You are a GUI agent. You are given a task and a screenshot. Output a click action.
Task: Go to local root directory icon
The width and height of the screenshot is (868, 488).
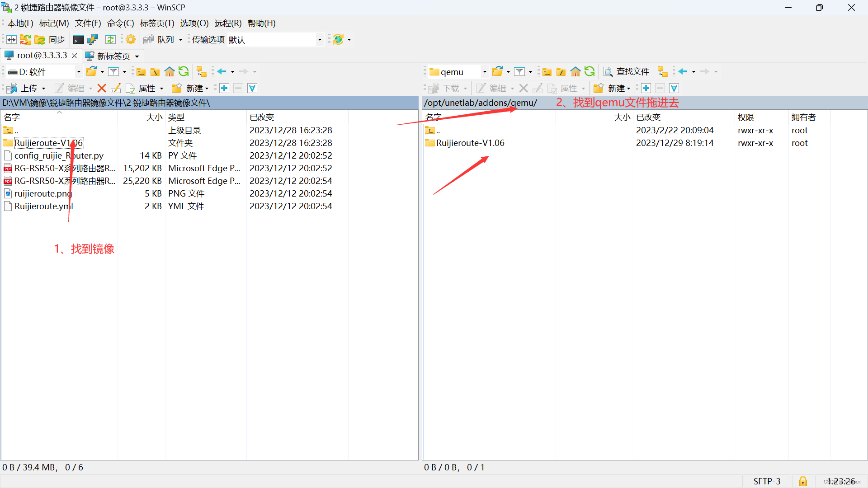click(155, 71)
